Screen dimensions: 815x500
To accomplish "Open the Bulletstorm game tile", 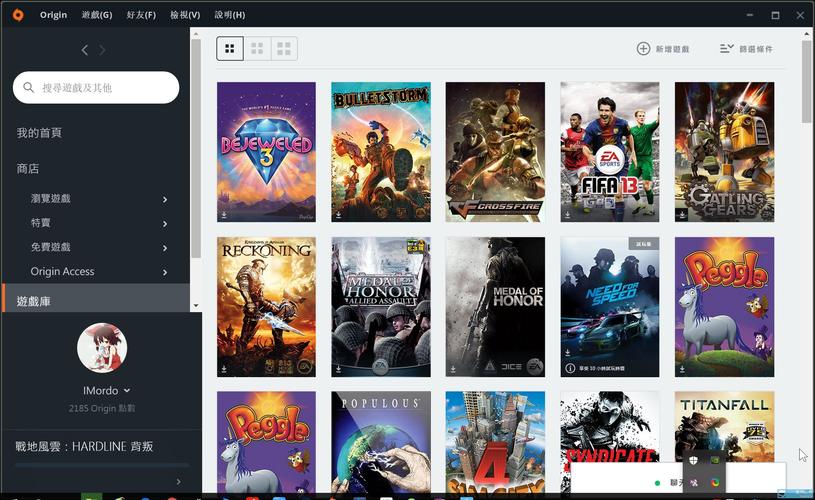I will click(381, 152).
